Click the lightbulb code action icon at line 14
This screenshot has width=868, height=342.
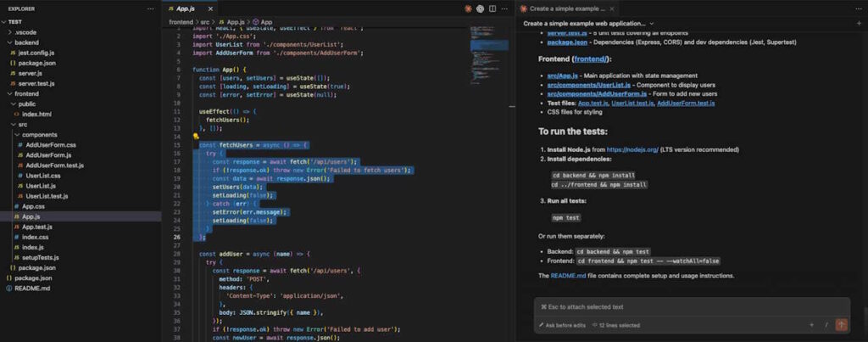196,136
